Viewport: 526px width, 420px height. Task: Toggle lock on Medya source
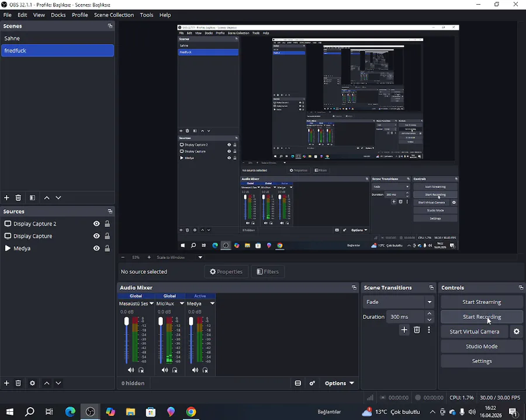[107, 248]
